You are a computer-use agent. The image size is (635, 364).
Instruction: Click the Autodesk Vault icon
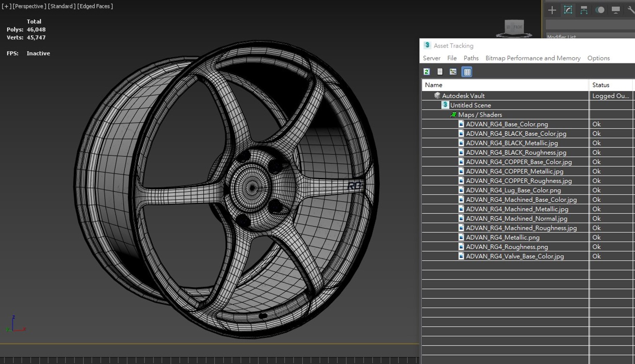(437, 96)
